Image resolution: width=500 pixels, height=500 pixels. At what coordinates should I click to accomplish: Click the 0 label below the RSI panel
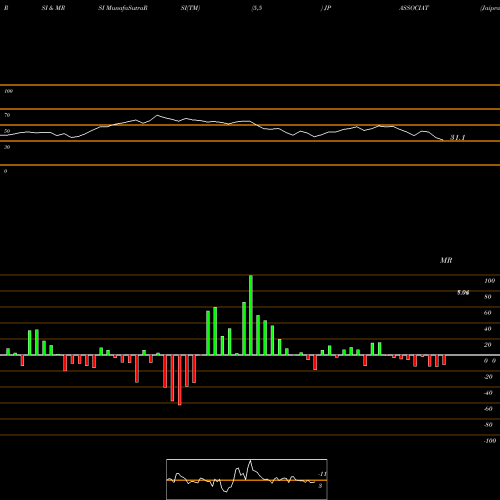5,171
